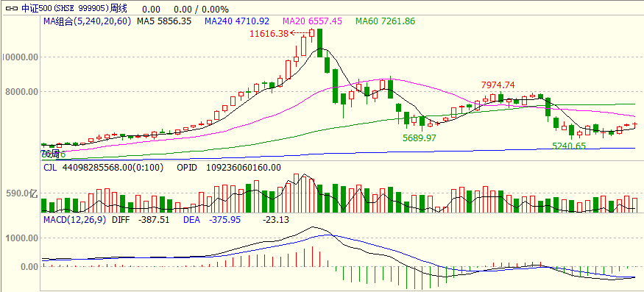
Task: Click the 7974.74 secondary high marker
Action: click(498, 85)
